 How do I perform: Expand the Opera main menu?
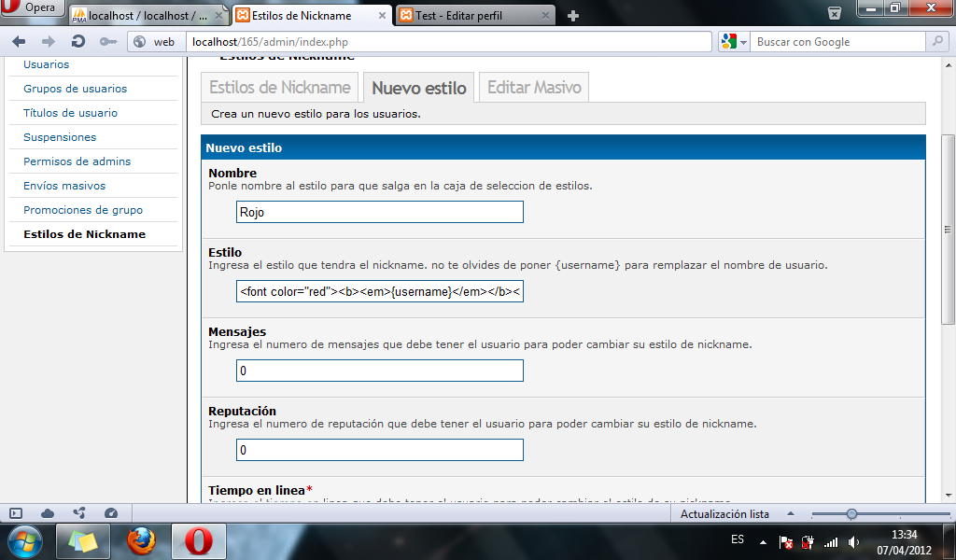(x=34, y=7)
